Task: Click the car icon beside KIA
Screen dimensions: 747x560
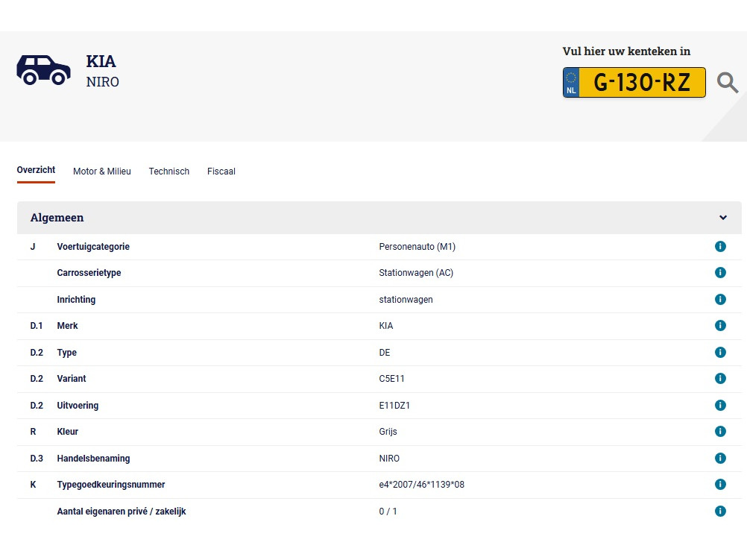Action: pos(43,70)
